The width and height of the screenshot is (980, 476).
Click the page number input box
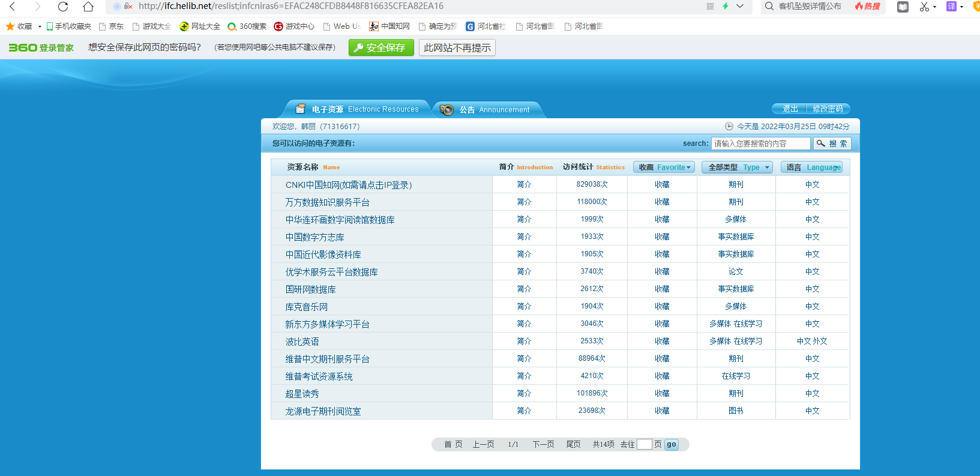644,444
